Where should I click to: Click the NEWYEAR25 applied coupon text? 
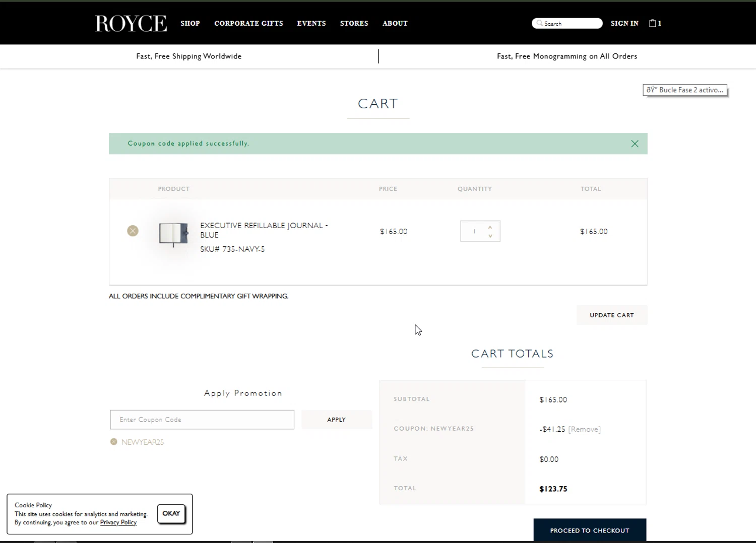point(143,442)
